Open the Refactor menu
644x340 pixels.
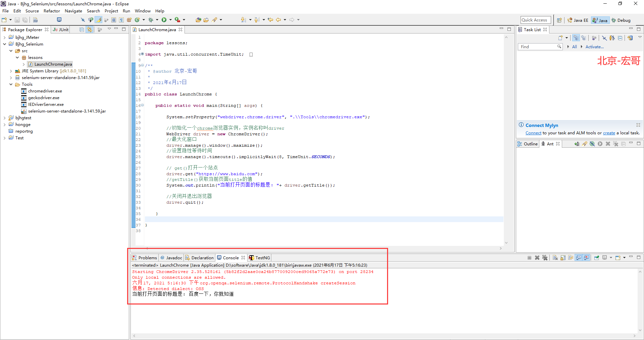click(x=52, y=11)
